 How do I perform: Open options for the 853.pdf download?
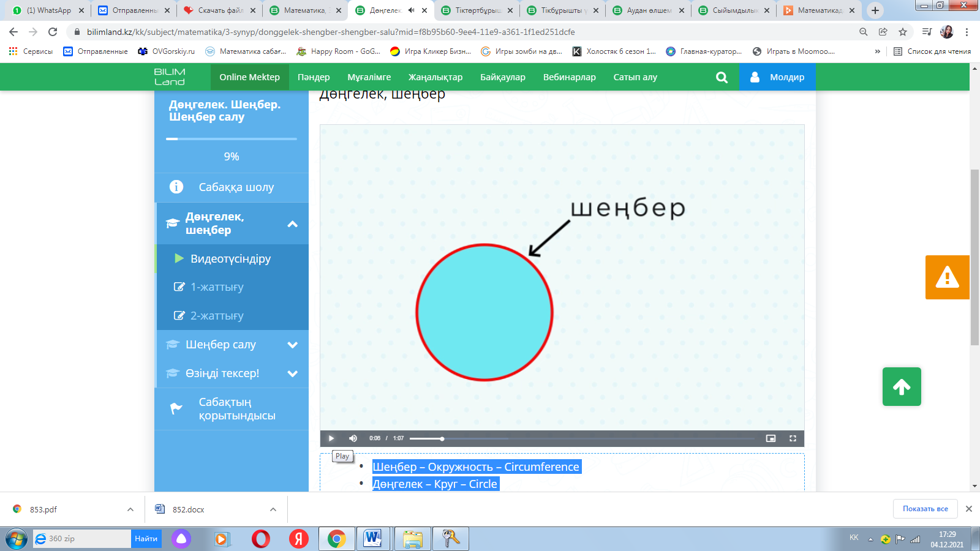point(130,509)
